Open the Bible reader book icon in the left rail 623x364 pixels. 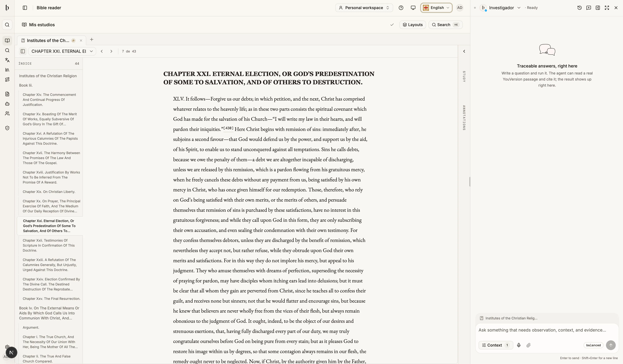(7, 40)
